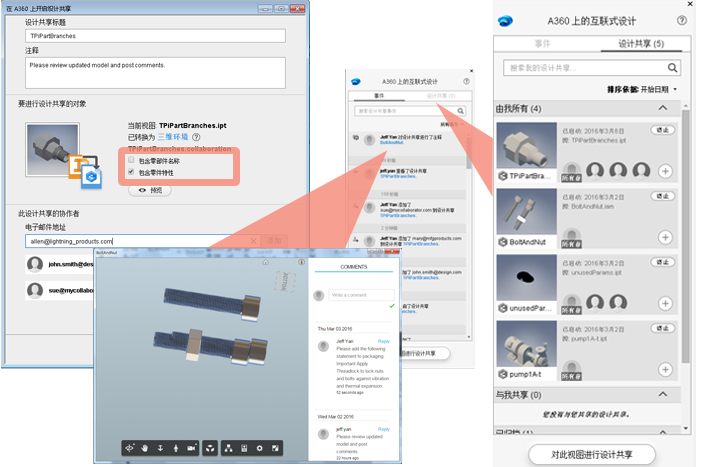Select 事件 tab in middle panel

coord(379,96)
